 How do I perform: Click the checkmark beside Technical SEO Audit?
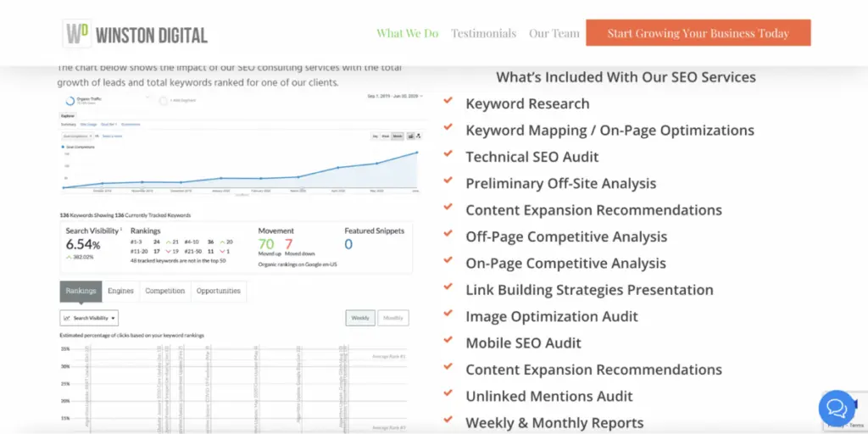pyautogui.click(x=448, y=156)
